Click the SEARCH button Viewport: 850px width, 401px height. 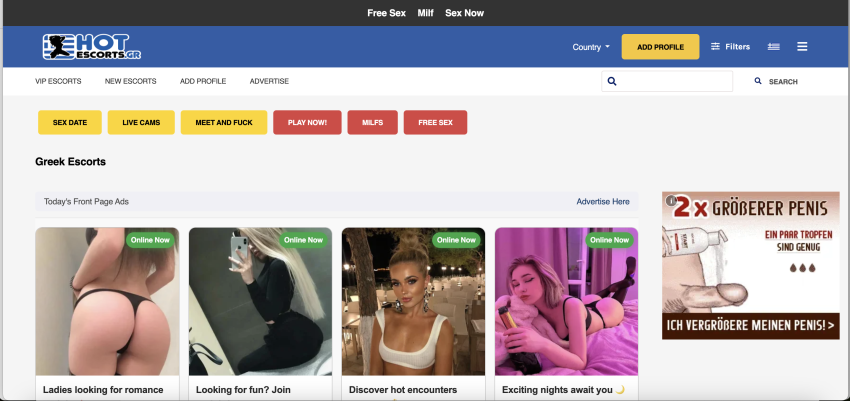pos(776,81)
